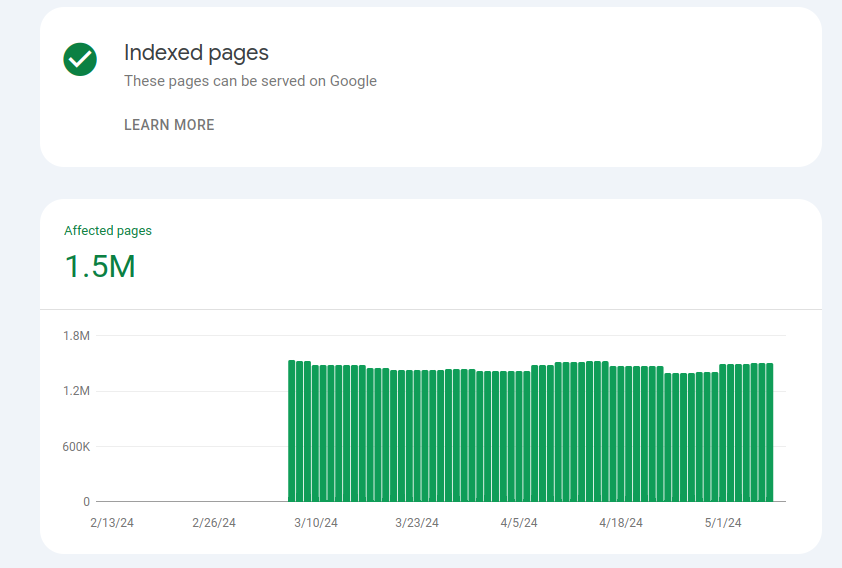Click the green checkmark status icon
This screenshot has height=568, width=842.
click(x=80, y=60)
